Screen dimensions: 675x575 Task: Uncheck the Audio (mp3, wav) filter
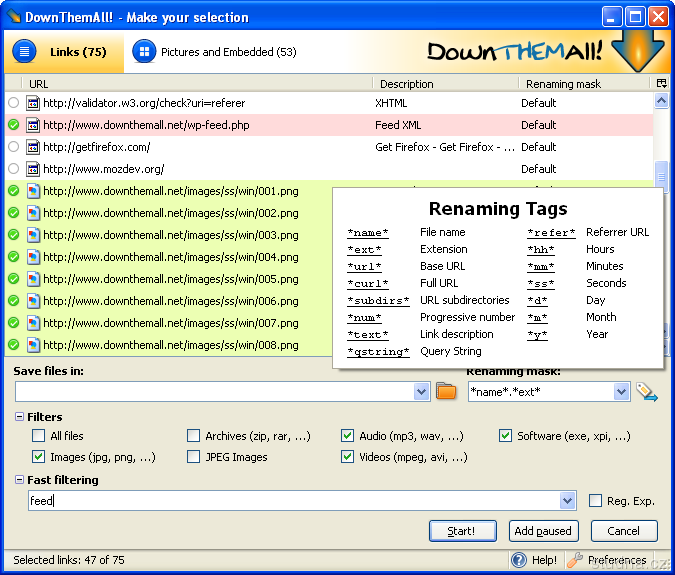tap(348, 436)
